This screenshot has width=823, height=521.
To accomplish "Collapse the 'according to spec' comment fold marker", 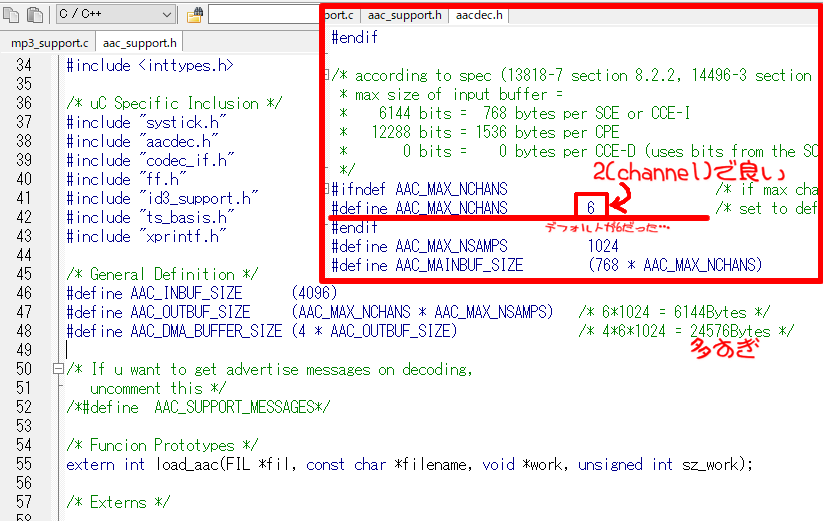I will [327, 75].
